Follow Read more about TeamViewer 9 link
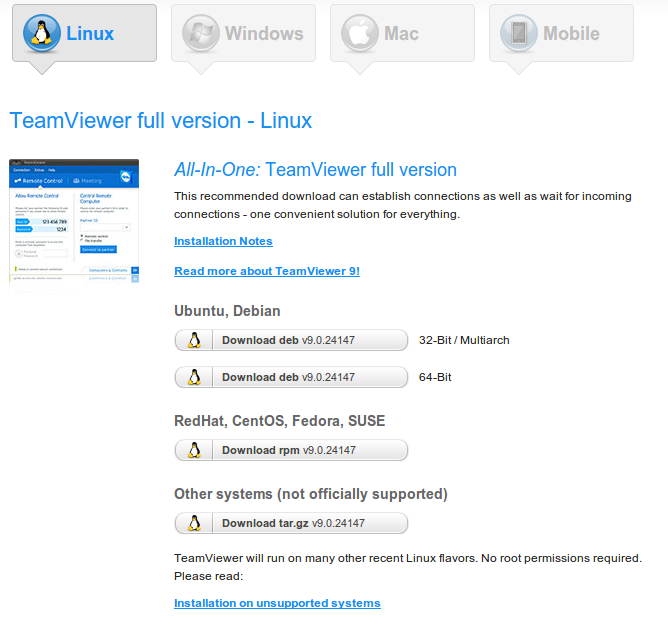This screenshot has width=668, height=642. point(267,271)
